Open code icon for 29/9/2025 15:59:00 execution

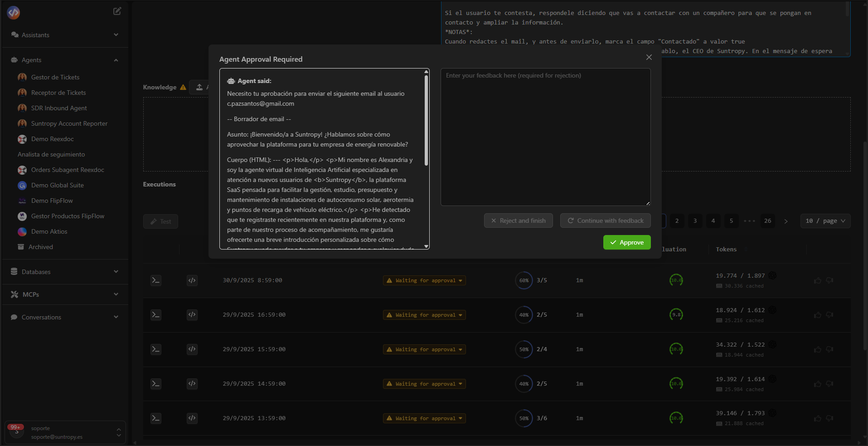pyautogui.click(x=192, y=349)
